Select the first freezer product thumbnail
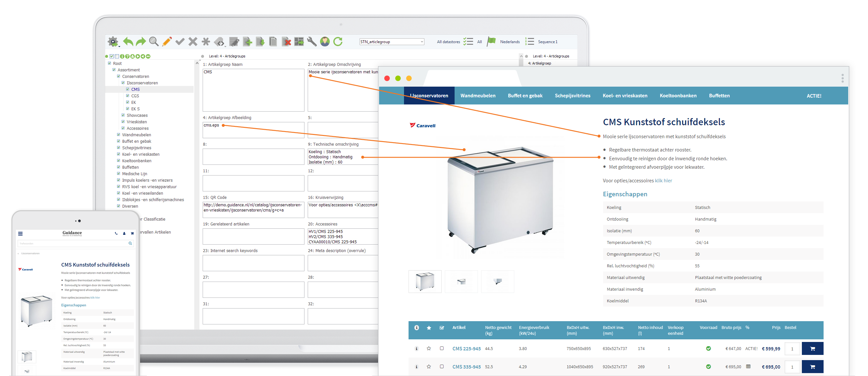Viewport: 868px width, 376px height. click(x=425, y=282)
